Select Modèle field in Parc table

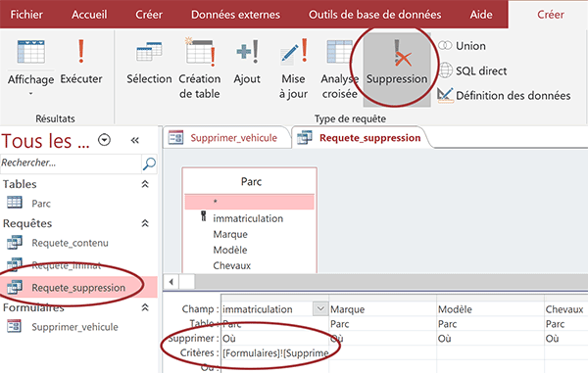click(x=230, y=250)
